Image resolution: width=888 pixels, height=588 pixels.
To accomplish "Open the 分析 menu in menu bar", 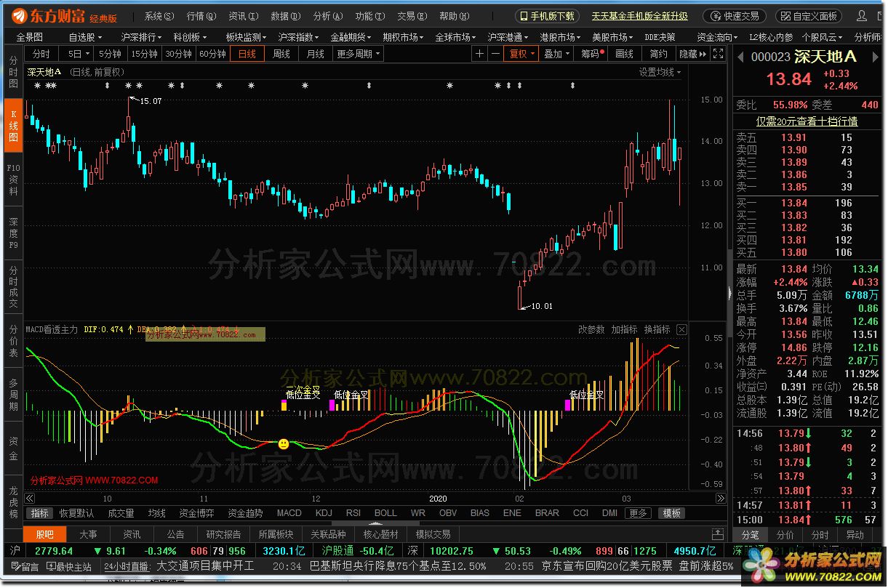I will pyautogui.click(x=327, y=16).
